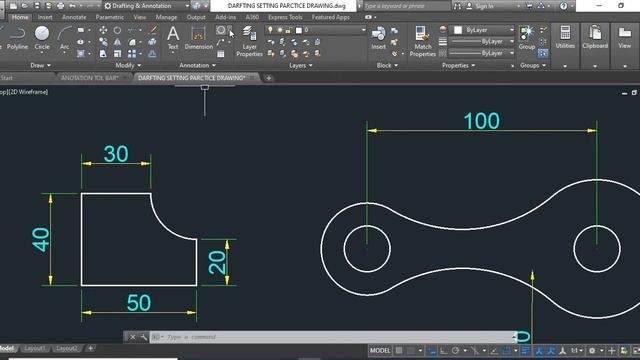Click the new drawing tab plus button

(x=268, y=78)
